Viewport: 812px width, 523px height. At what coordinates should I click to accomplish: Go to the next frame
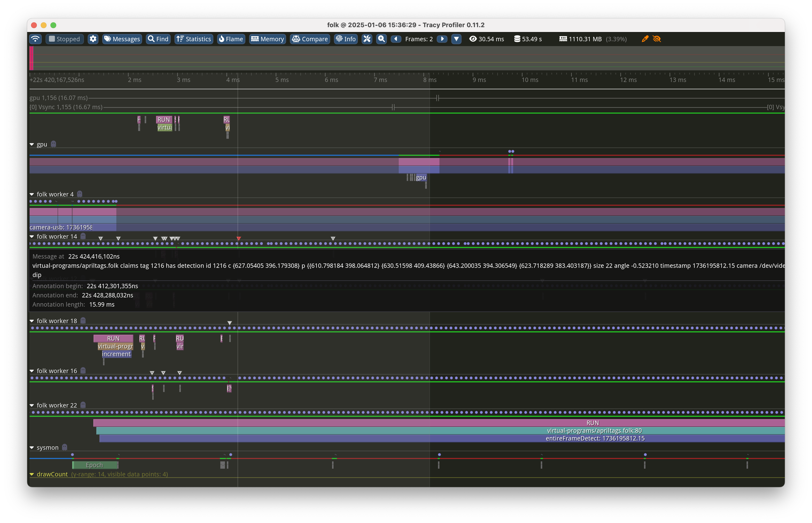(442, 39)
